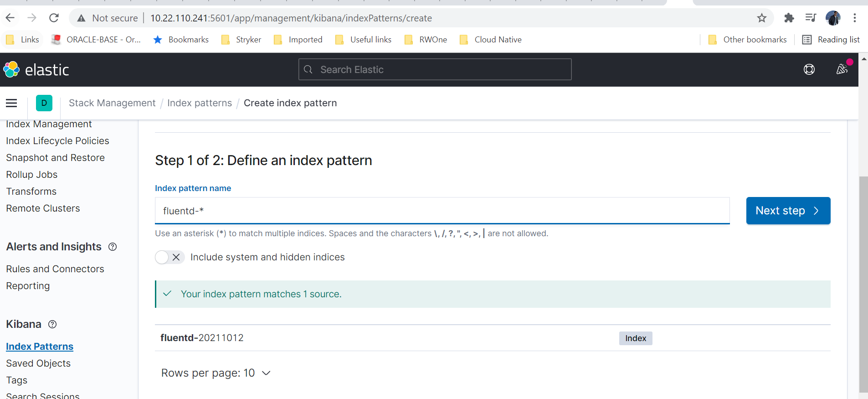Reload the page

click(x=54, y=18)
